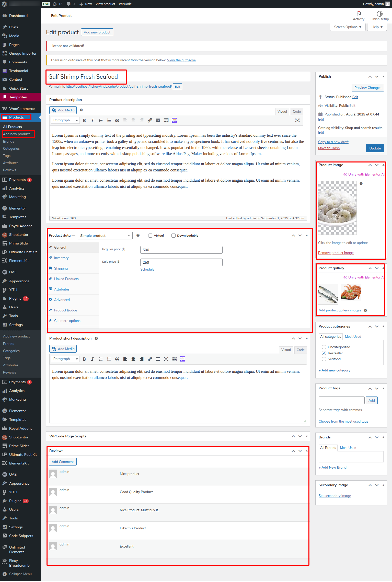Switch to Inventory tab in Product data
Screen dimensions: 392x582
point(61,258)
